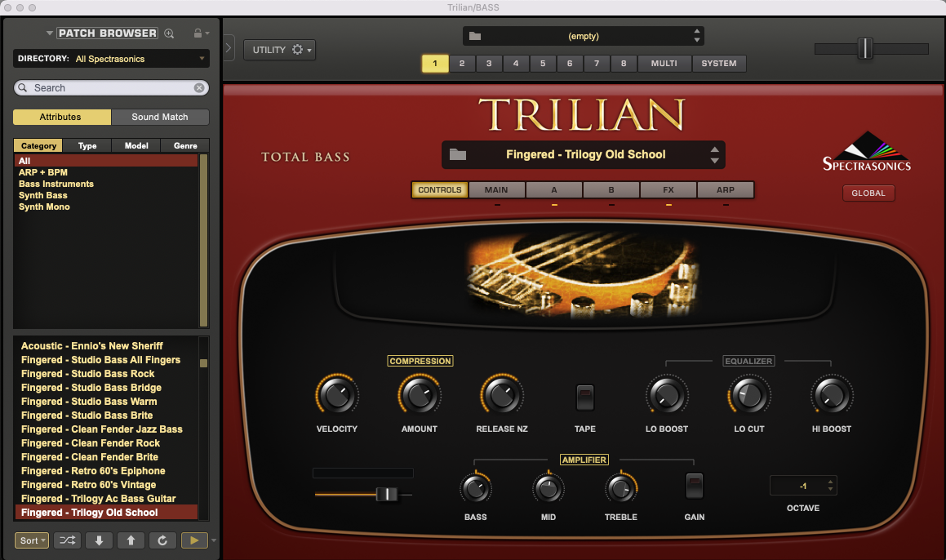This screenshot has width=946, height=560.
Task: Click the Spectrasonics logo
Action: coord(867,152)
